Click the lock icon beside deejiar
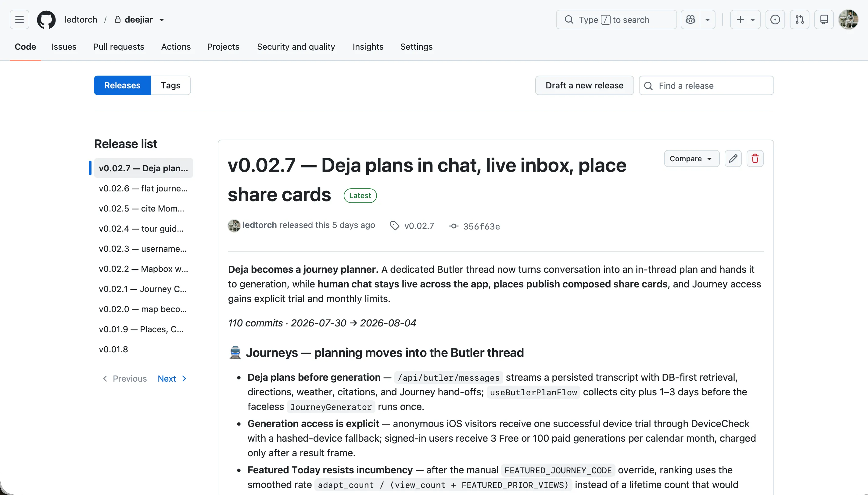 click(x=118, y=20)
